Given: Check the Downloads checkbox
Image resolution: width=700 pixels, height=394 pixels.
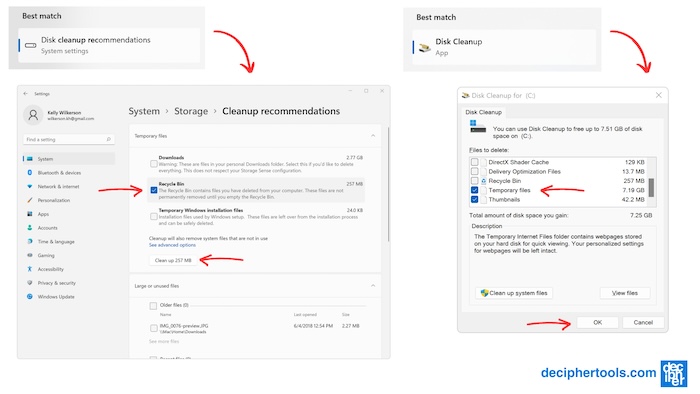Looking at the screenshot, I should [x=154, y=164].
